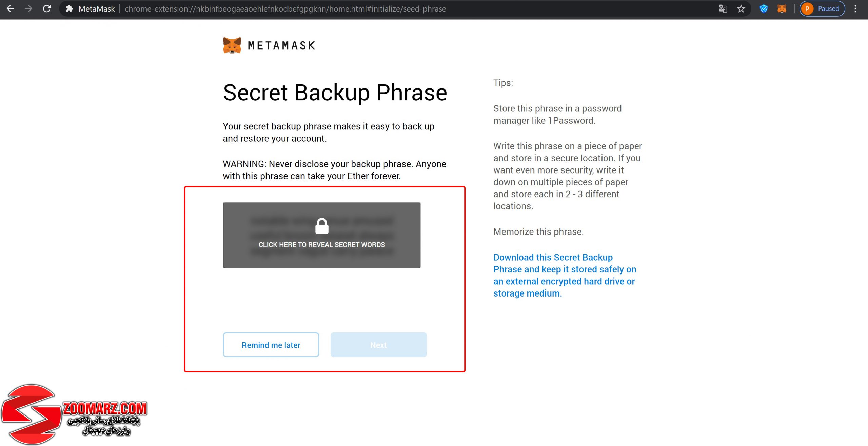
Task: Bookmark this page with the star
Action: 741,9
